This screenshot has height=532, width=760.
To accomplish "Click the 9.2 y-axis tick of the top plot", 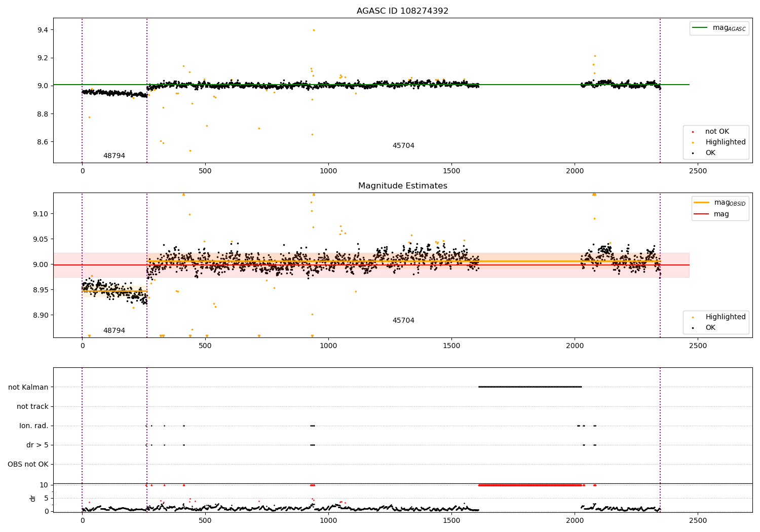I will 43,58.
